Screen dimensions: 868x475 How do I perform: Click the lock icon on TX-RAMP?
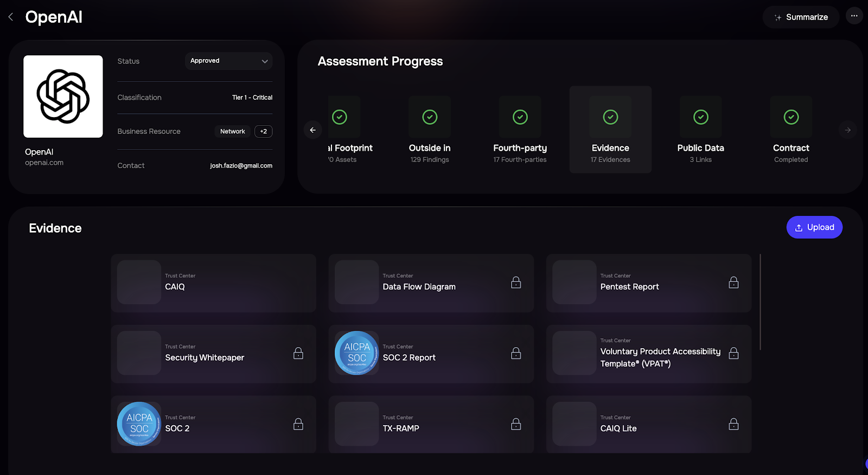pos(516,424)
